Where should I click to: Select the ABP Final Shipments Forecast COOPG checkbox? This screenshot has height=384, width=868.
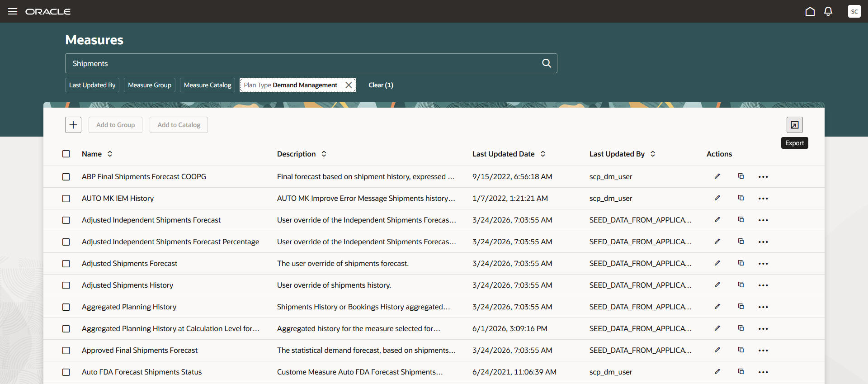coord(66,177)
